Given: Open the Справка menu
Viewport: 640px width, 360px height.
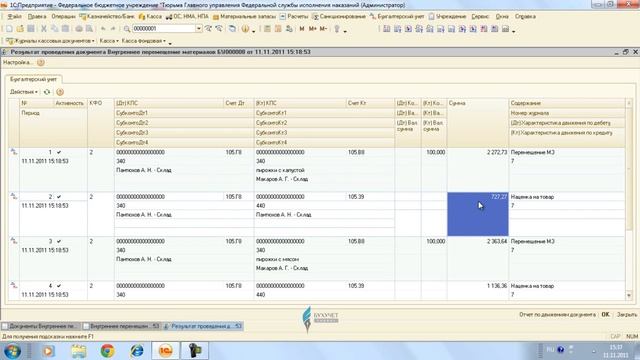Looking at the screenshot, I should 525,17.
